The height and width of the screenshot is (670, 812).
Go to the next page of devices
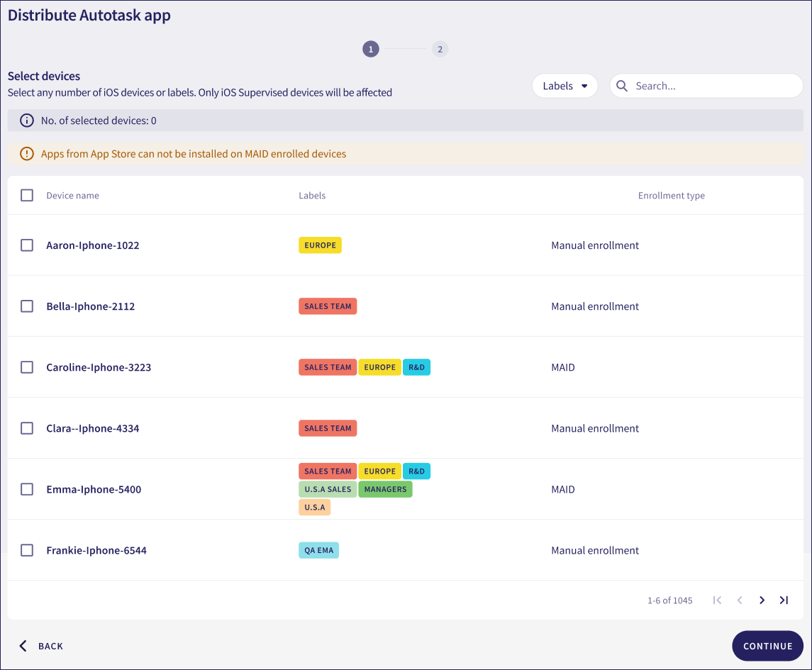click(762, 601)
